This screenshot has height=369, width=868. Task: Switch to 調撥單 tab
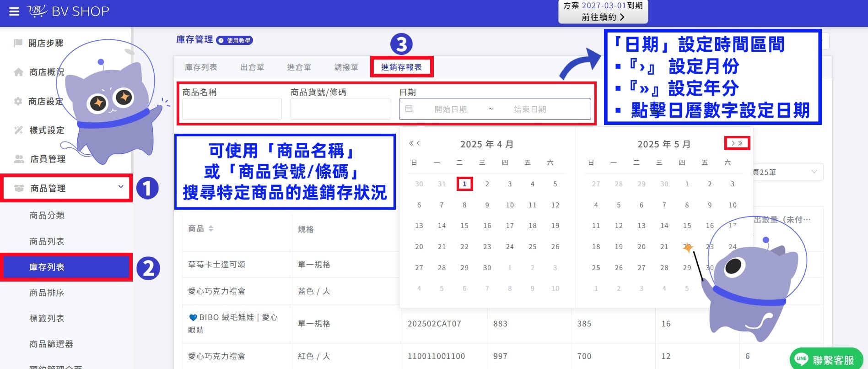click(346, 67)
